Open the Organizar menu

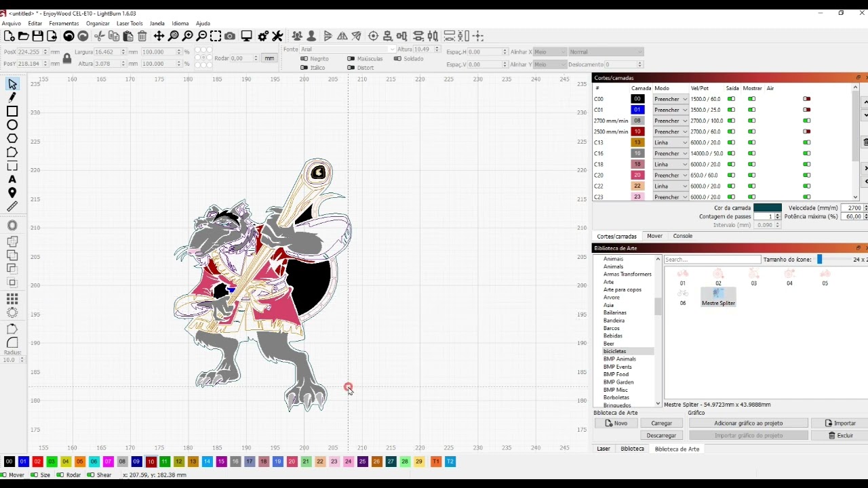pyautogui.click(x=98, y=23)
